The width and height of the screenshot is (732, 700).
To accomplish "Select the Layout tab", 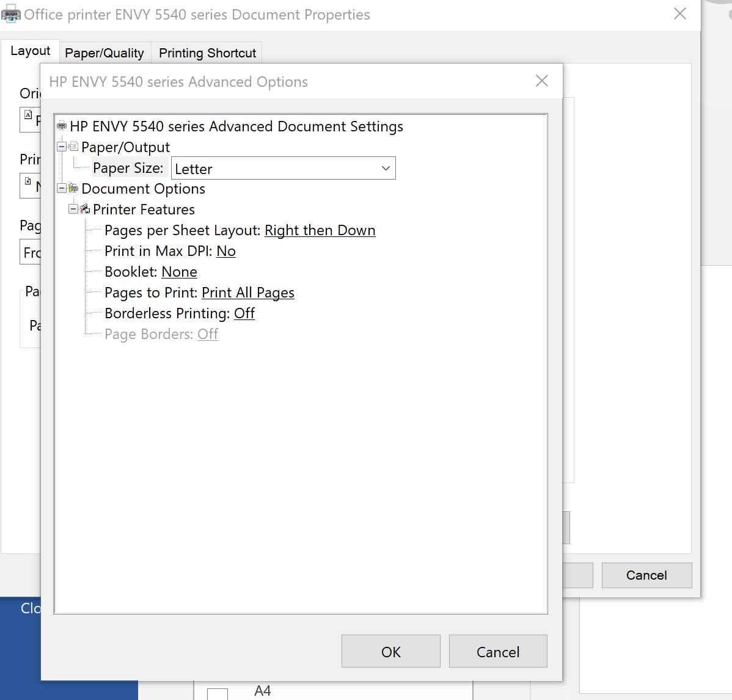I will [30, 51].
